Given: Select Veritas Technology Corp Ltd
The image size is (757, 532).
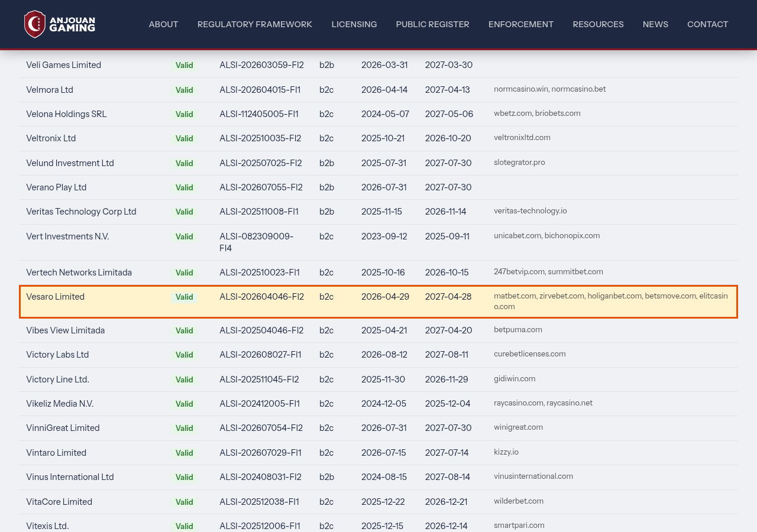Looking at the screenshot, I should [81, 212].
